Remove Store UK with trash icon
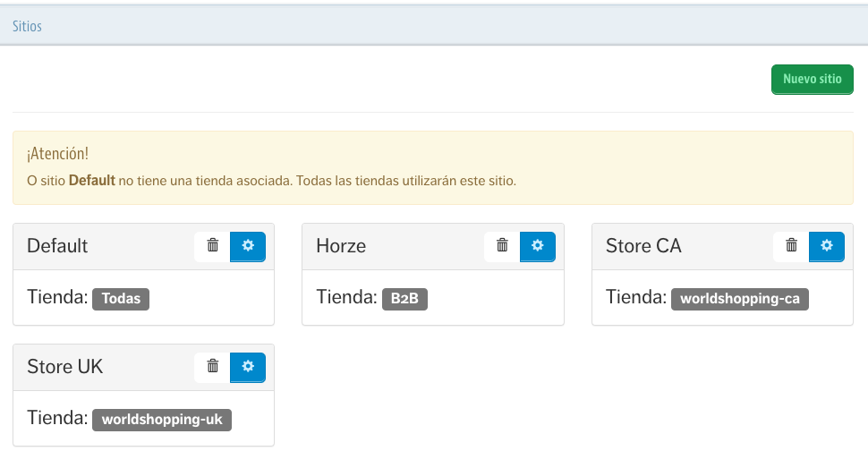The width and height of the screenshot is (868, 451). [212, 366]
